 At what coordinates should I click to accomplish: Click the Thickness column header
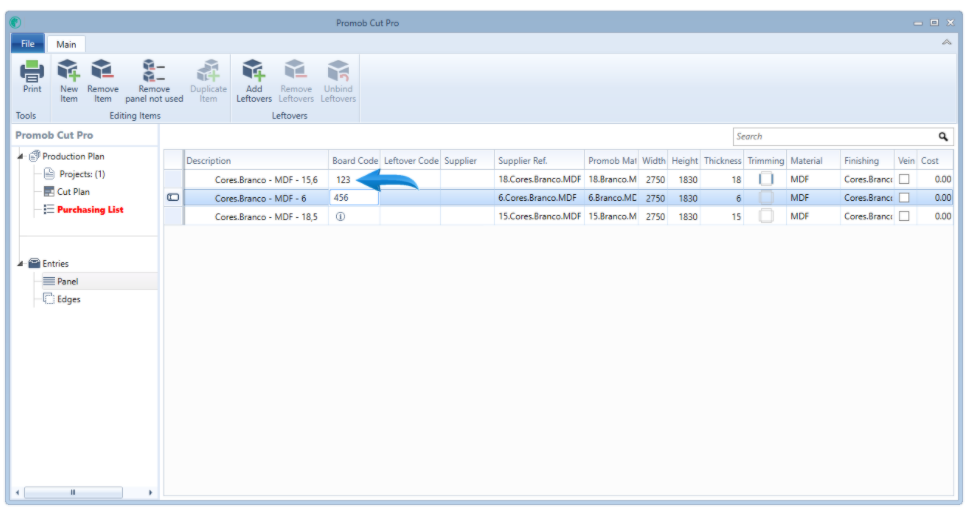722,161
